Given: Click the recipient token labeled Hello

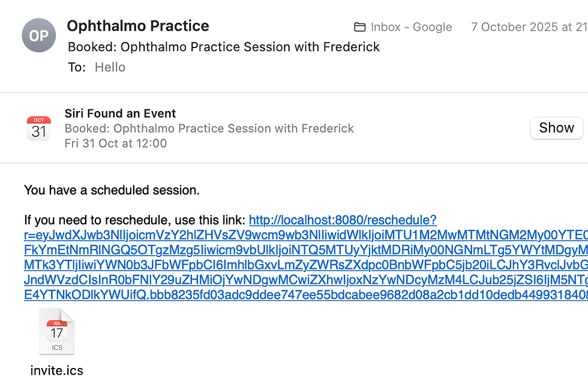Looking at the screenshot, I should coord(110,67).
